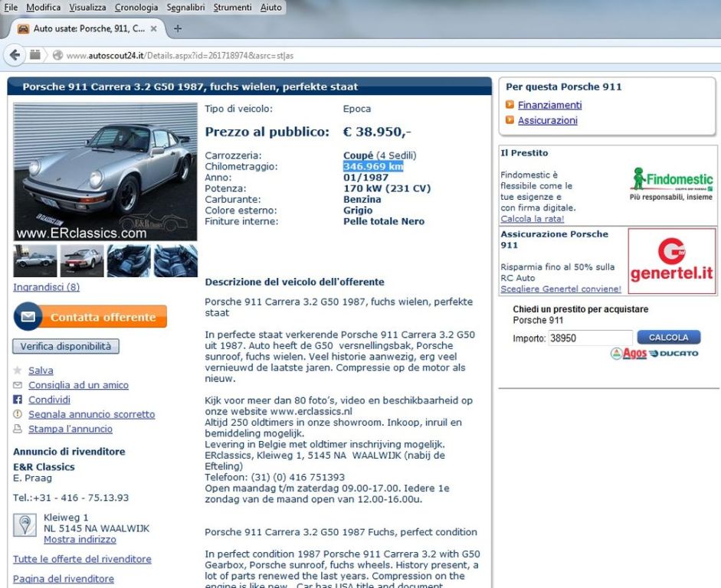Open the Ingrandisci (8) link

[47, 287]
